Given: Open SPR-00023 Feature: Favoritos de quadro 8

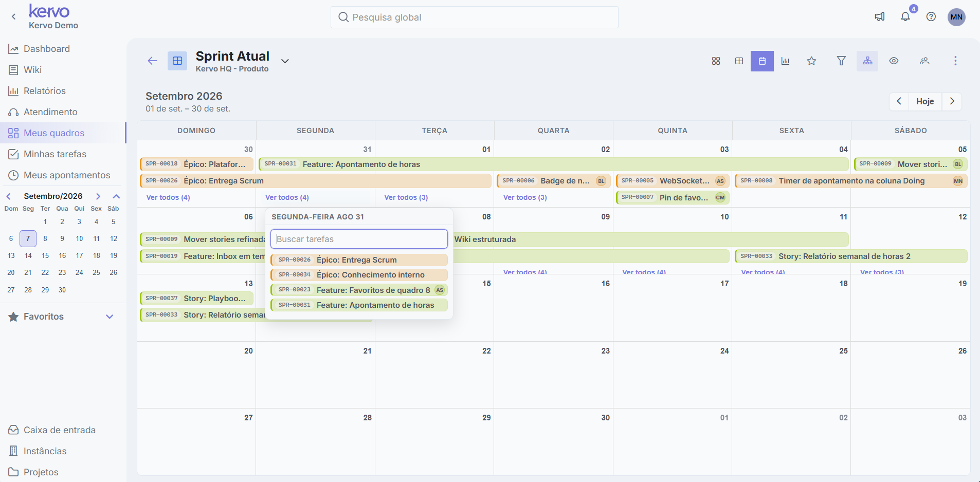Looking at the screenshot, I should (x=359, y=290).
